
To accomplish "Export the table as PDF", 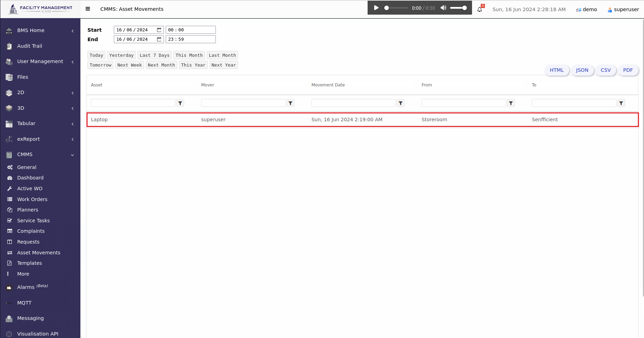I will point(628,70).
